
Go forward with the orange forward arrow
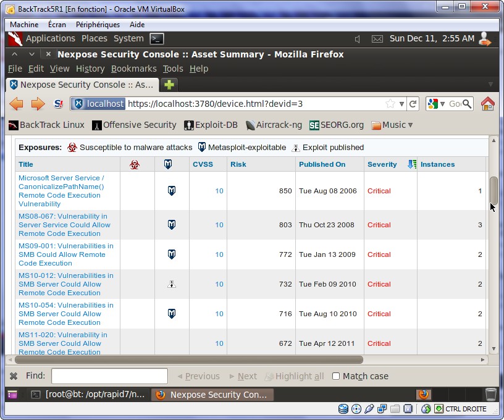[38, 104]
